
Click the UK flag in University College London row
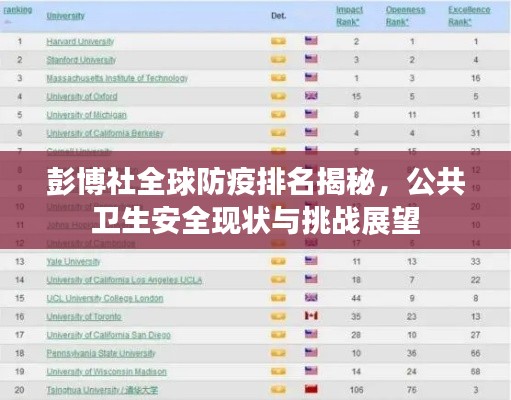pyautogui.click(x=311, y=297)
